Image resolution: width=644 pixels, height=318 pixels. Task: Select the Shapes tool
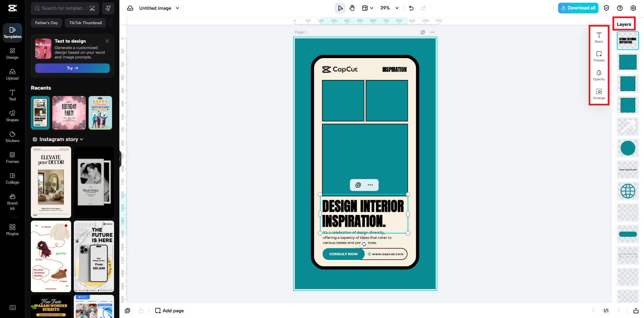pos(12,116)
